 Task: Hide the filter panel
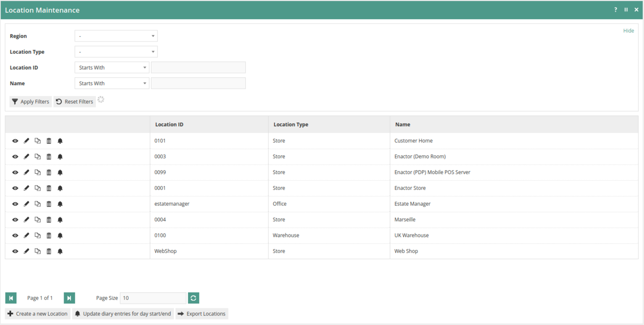(629, 31)
